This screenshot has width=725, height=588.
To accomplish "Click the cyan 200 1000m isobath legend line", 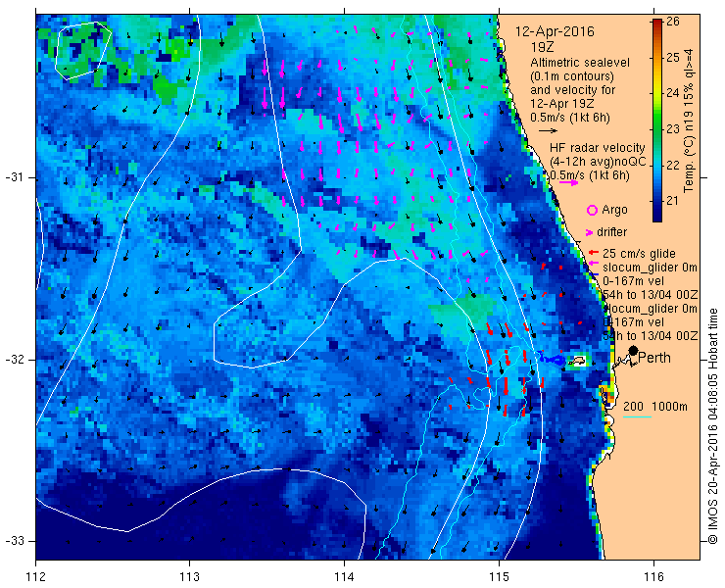I will (637, 417).
